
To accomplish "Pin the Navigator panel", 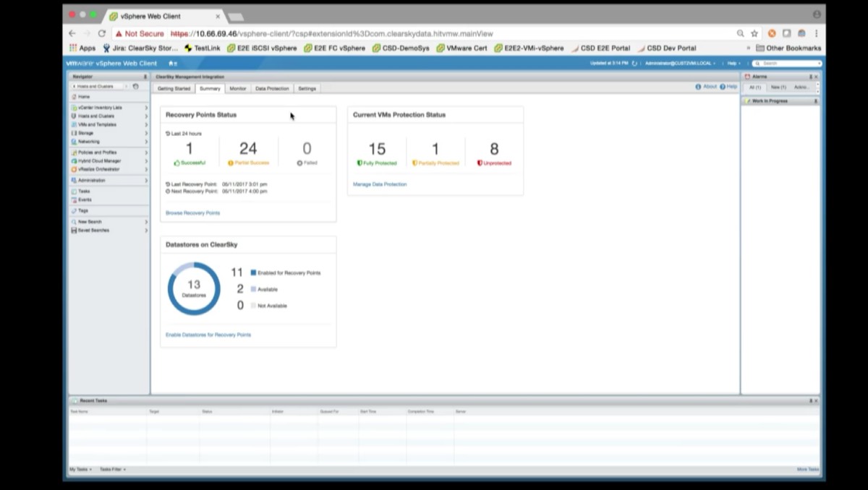I will [145, 77].
